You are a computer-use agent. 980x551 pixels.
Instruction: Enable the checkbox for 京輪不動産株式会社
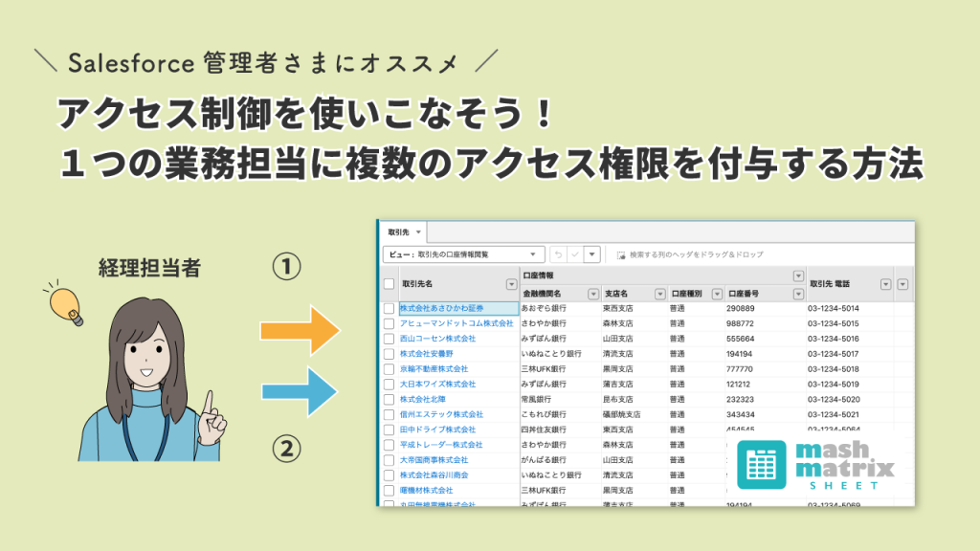click(x=389, y=369)
